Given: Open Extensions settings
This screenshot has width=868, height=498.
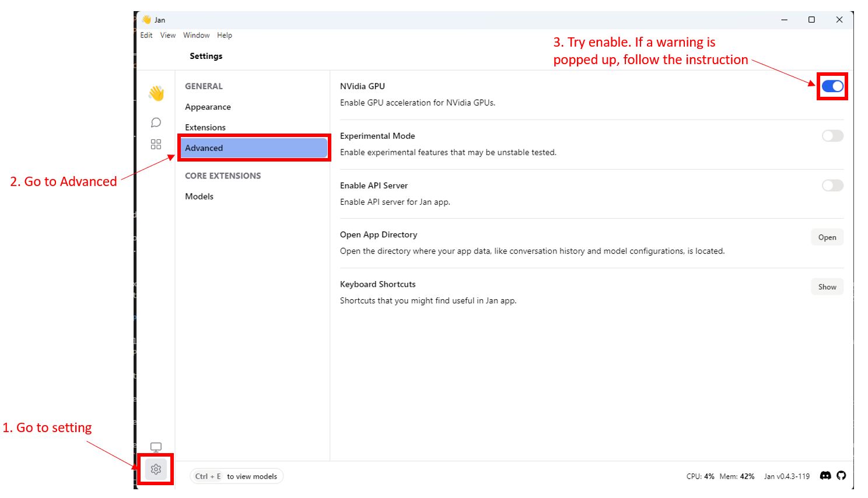Looking at the screenshot, I should tap(205, 127).
